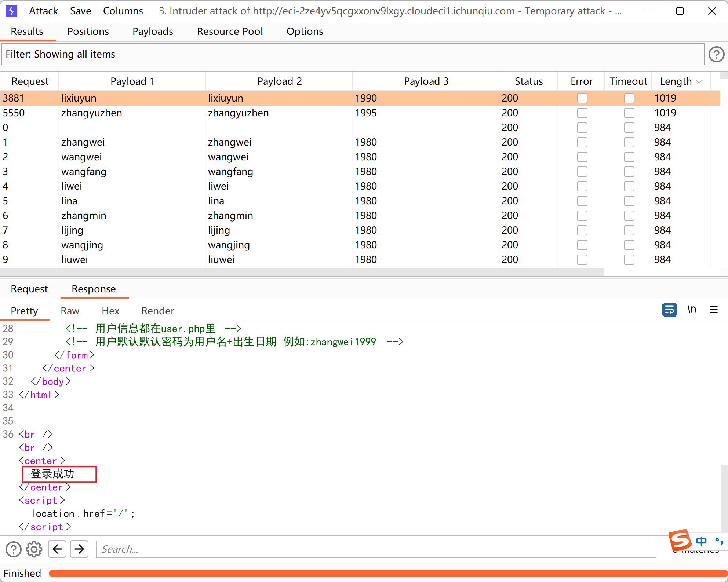
Task: Open the response viewer hamburger menu
Action: (713, 310)
